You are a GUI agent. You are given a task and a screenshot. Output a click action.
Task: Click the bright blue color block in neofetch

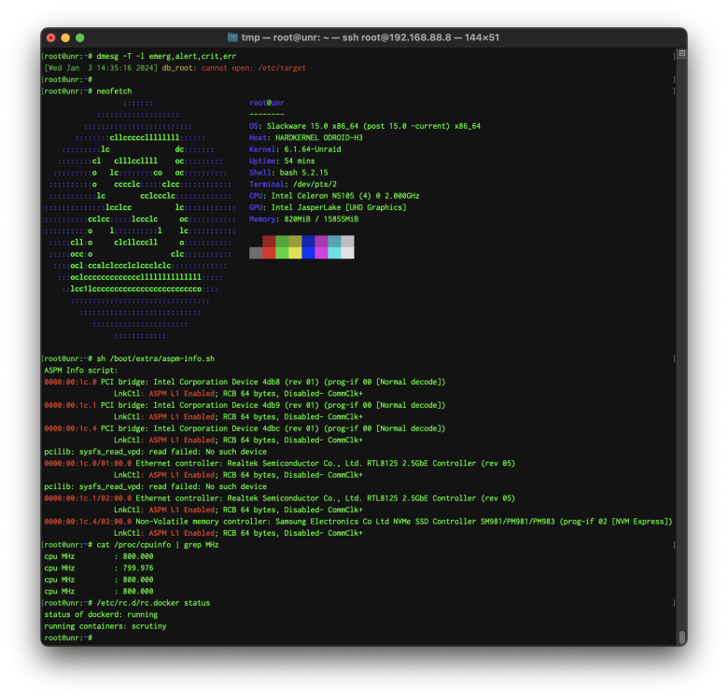308,253
